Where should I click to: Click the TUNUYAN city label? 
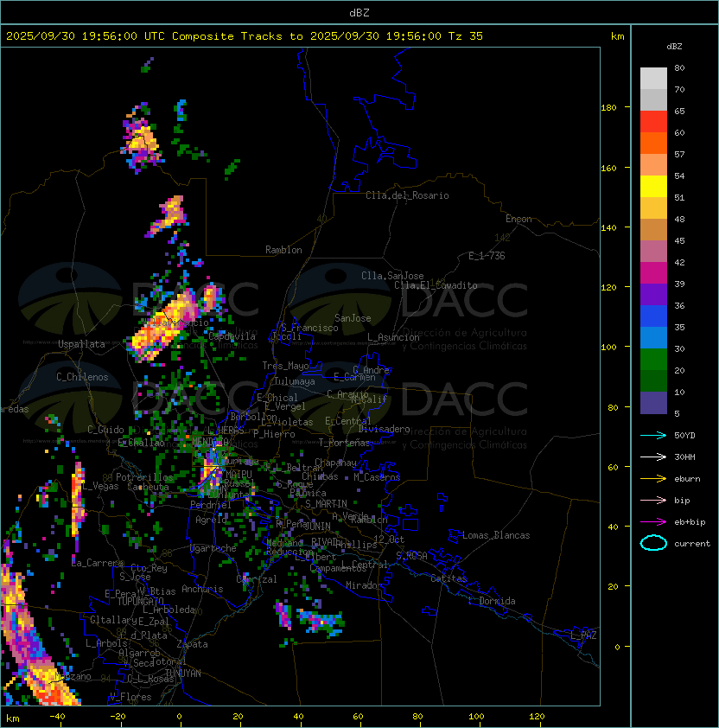click(x=183, y=674)
